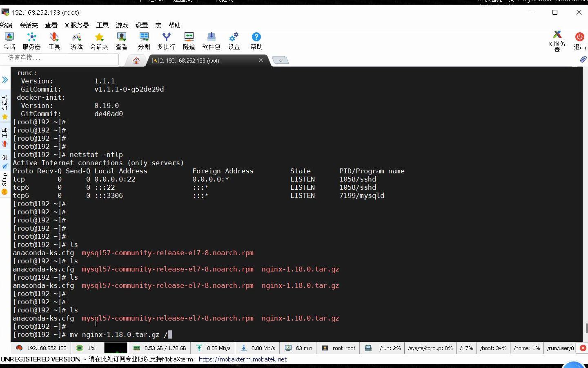Launch the 游戏 (Games) toolbar icon
This screenshot has width=588, height=368.
[77, 41]
